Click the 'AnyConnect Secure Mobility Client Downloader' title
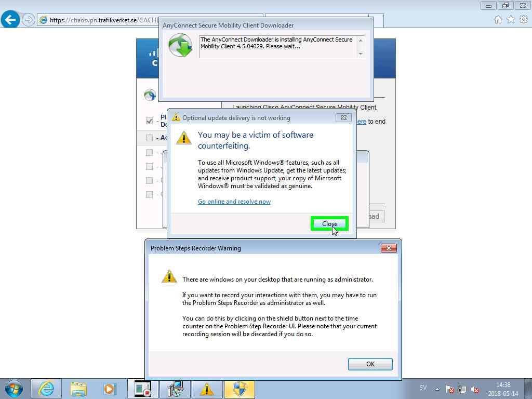Screen dimensions: 532x399 [x=228, y=25]
